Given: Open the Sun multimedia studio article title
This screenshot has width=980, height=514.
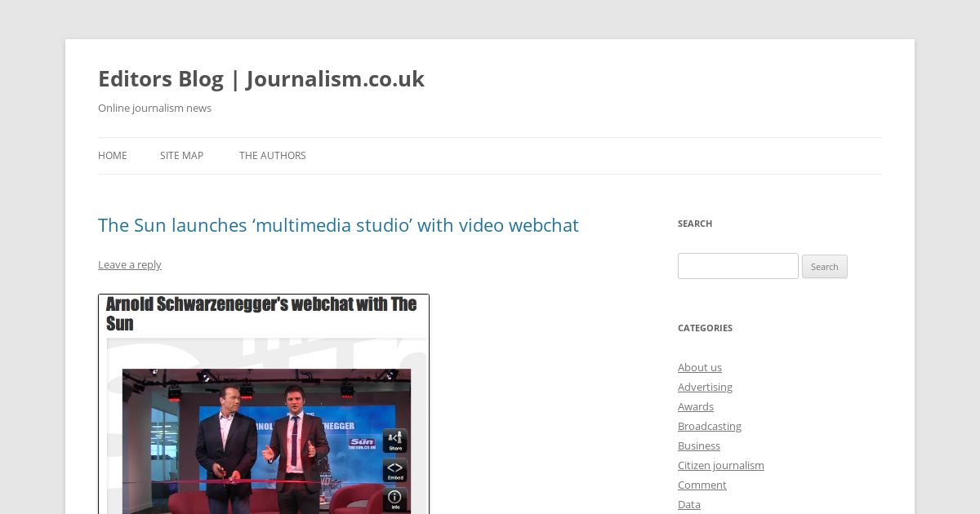Looking at the screenshot, I should (338, 225).
